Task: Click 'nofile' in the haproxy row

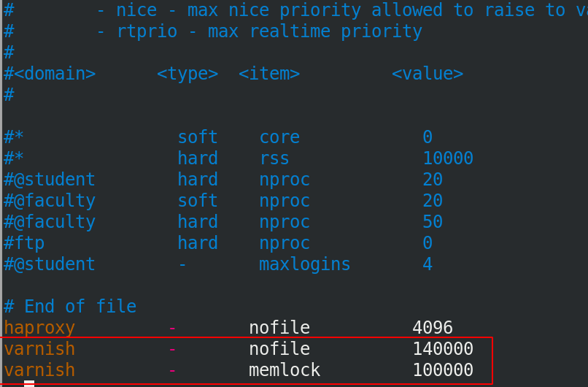Action: pyautogui.click(x=279, y=328)
